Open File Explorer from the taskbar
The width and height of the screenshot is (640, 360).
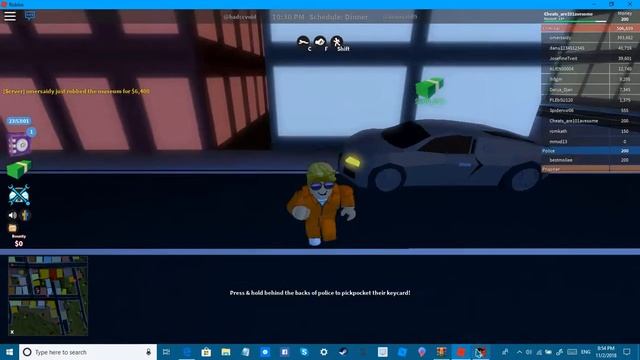226,352
